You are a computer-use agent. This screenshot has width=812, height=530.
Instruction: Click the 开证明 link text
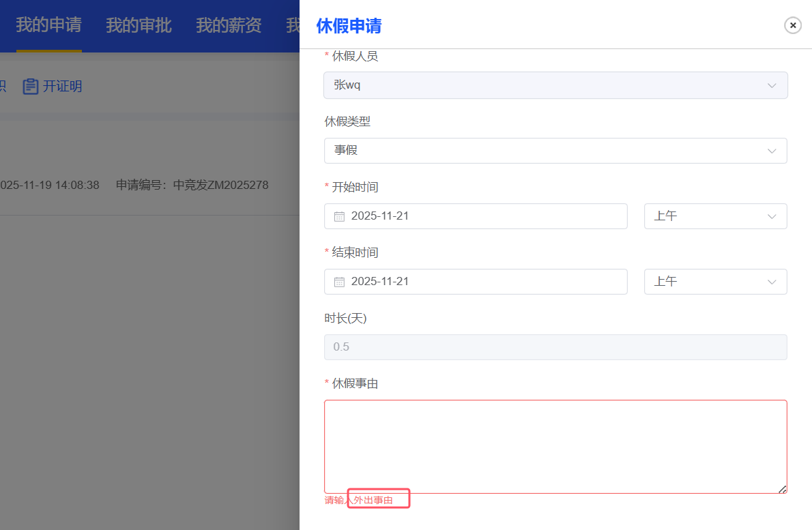coord(62,87)
